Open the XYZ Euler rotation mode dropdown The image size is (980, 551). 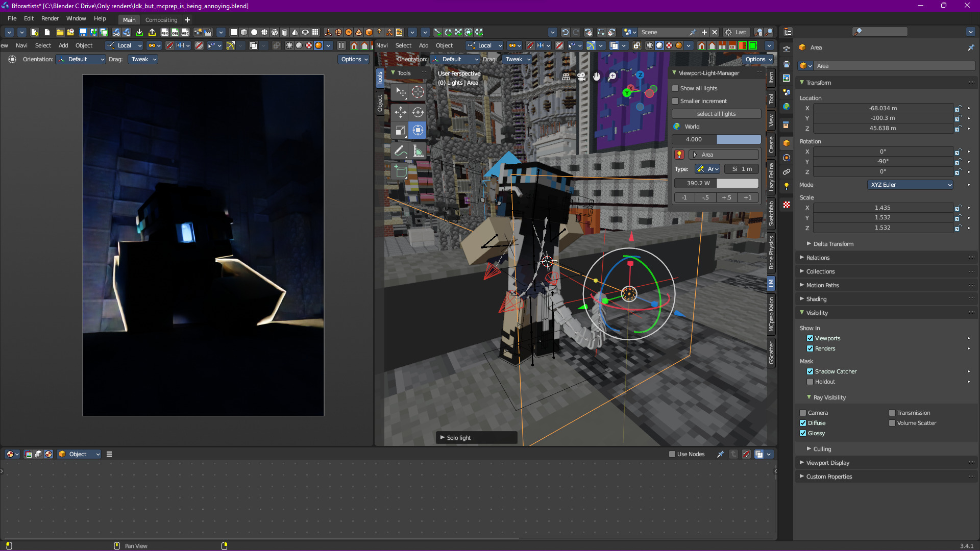click(x=910, y=185)
